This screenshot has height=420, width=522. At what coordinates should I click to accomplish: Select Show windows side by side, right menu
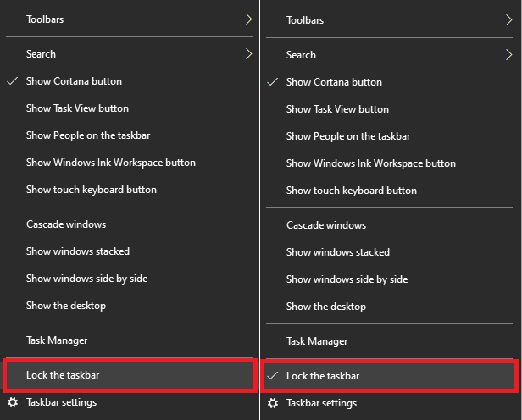pyautogui.click(x=347, y=279)
